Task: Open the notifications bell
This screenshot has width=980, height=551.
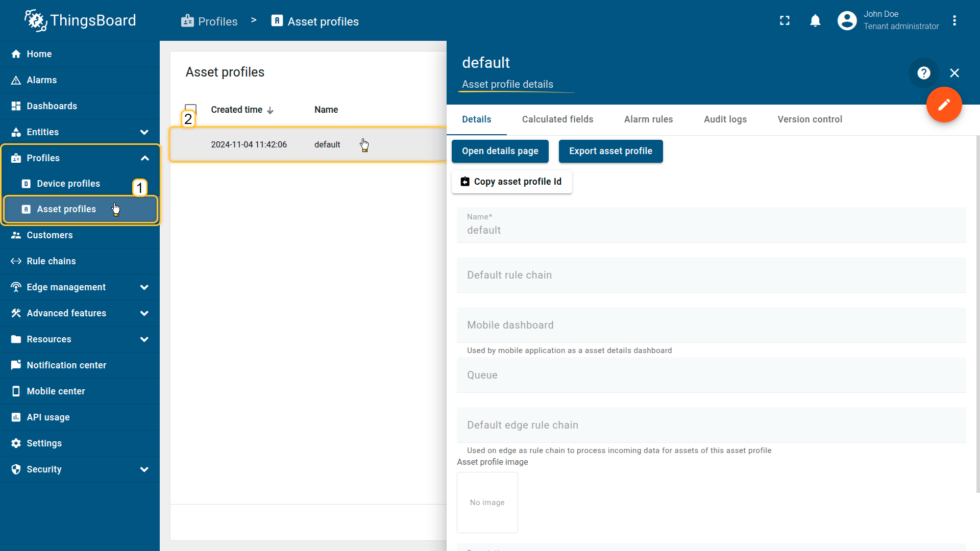Action: pos(815,20)
